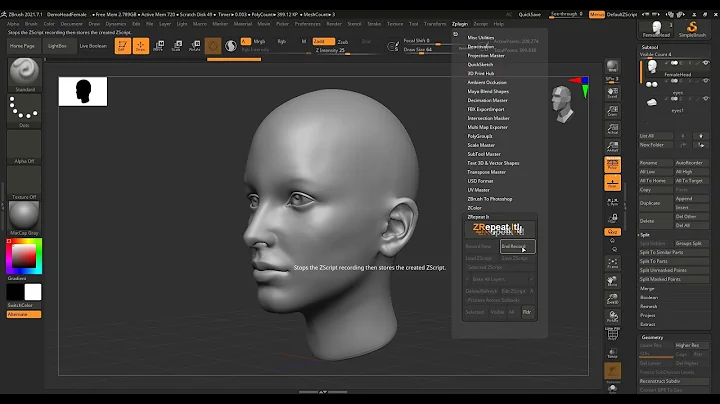Toggle the orange XYZ rotation button

[x=612, y=232]
